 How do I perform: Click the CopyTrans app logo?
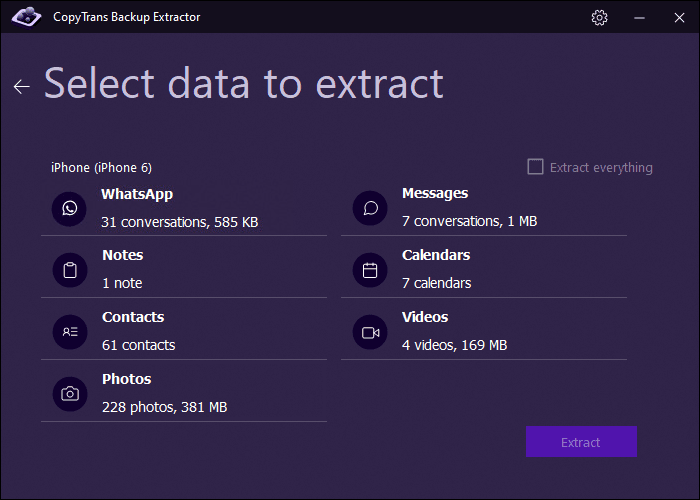point(26,17)
